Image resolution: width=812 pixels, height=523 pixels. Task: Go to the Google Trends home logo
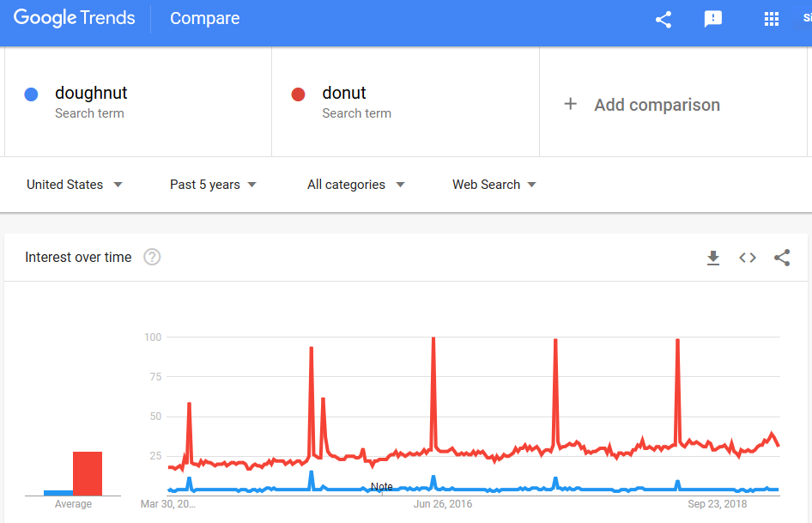74,18
